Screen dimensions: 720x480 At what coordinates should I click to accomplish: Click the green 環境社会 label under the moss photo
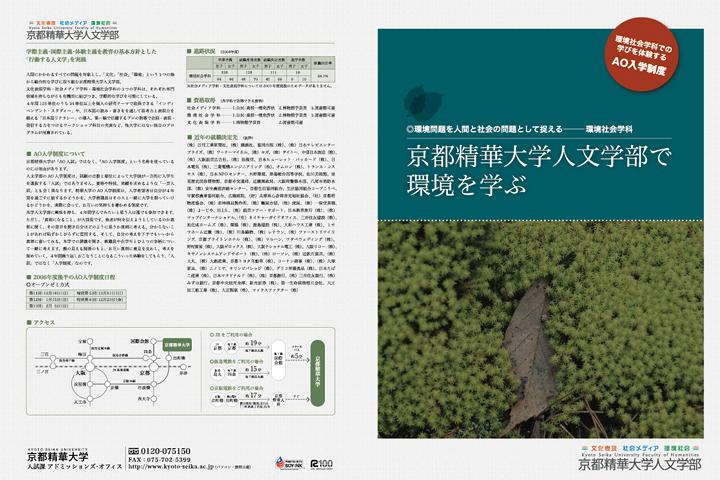tap(678, 448)
